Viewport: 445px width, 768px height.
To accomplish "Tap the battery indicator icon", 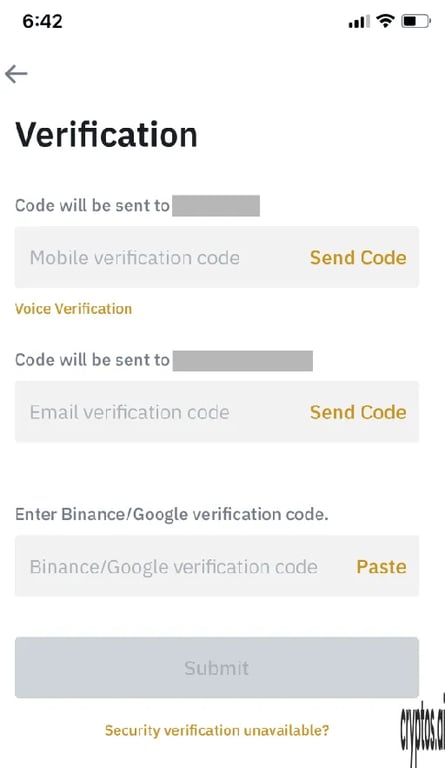I will pos(416,21).
